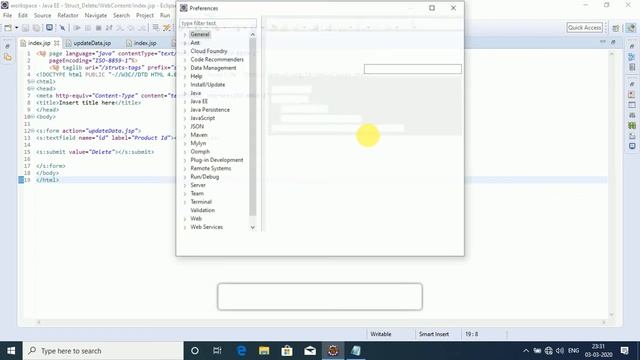
Task: Click the Save All toolbar icon
Action: 36,28
